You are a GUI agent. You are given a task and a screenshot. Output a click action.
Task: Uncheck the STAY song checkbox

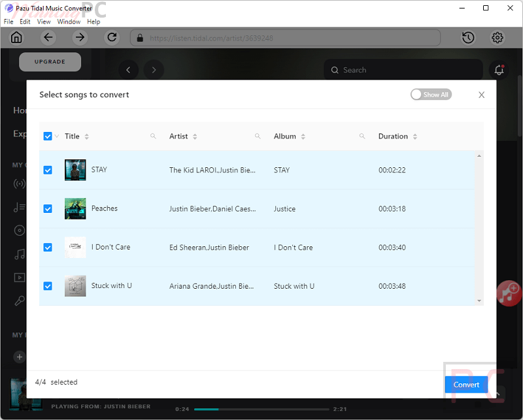[48, 170]
